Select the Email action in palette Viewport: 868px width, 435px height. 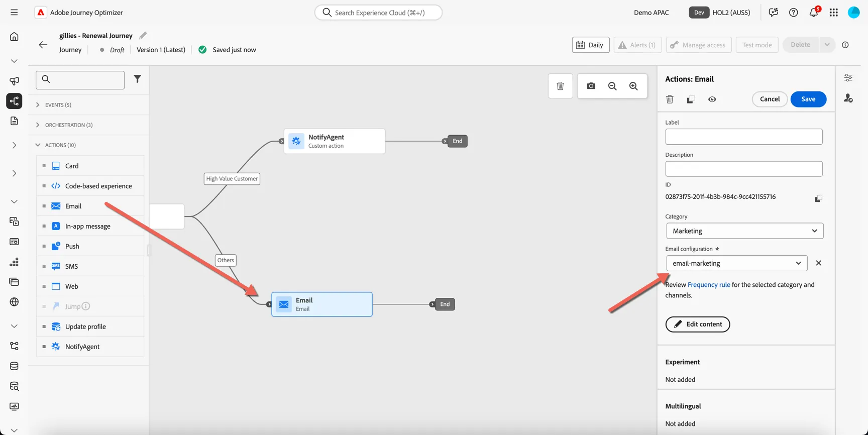coord(90,206)
